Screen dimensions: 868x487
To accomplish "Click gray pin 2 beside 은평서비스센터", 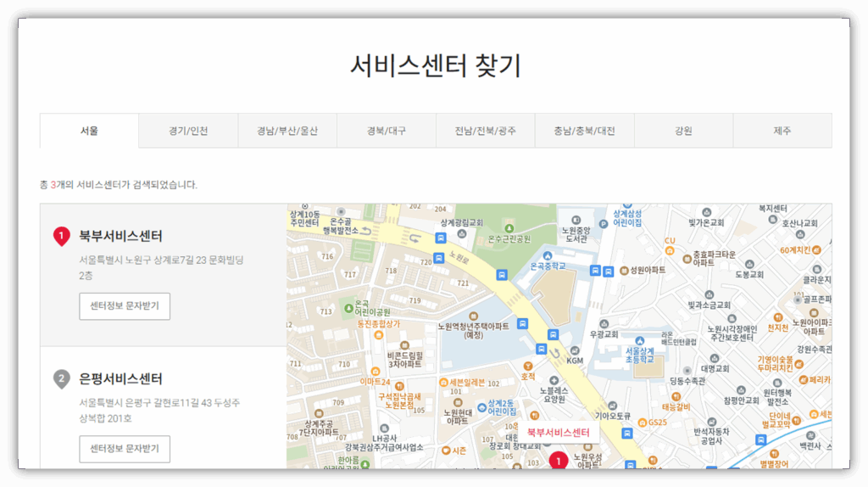I will click(x=61, y=379).
